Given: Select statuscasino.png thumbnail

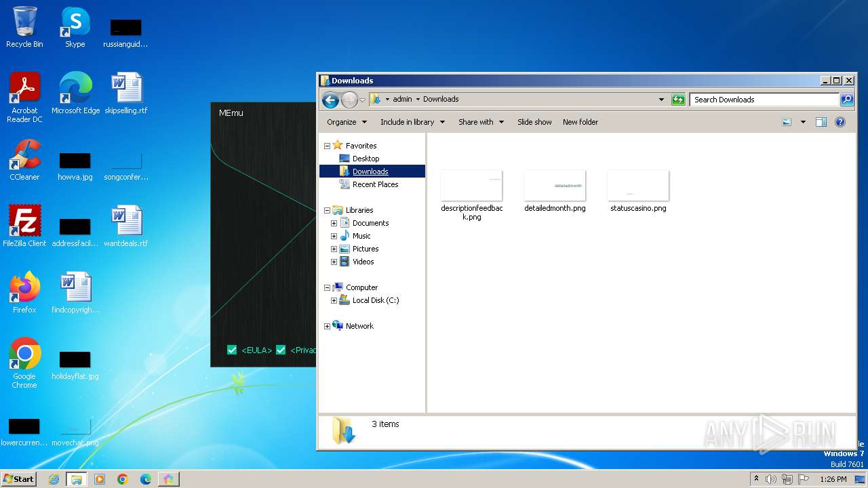Looking at the screenshot, I should tap(638, 192).
